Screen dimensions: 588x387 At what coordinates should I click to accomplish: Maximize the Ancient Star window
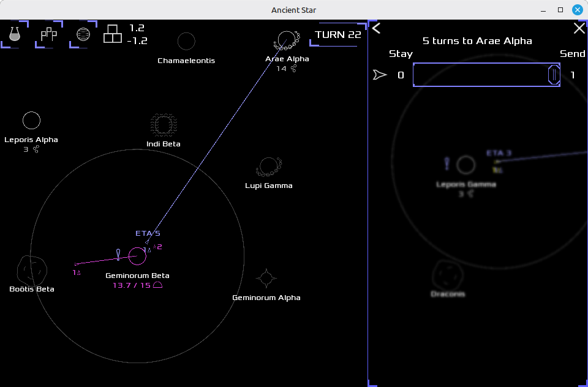pos(560,10)
